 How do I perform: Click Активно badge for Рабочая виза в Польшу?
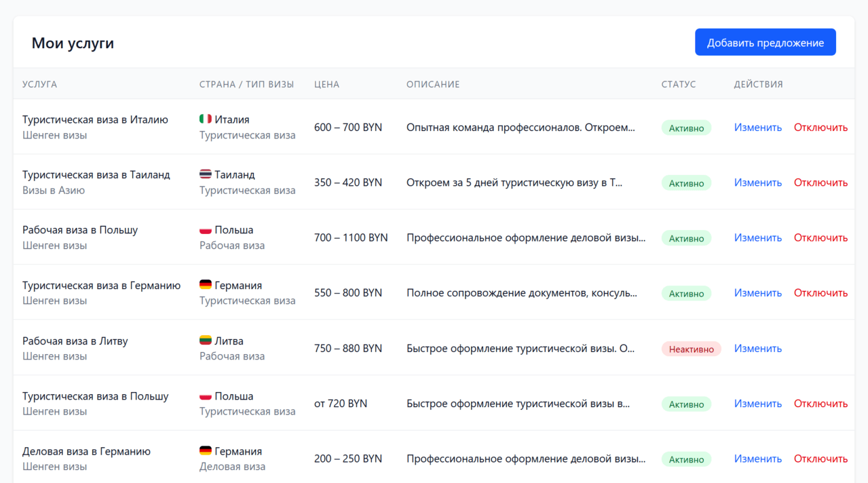[686, 238]
